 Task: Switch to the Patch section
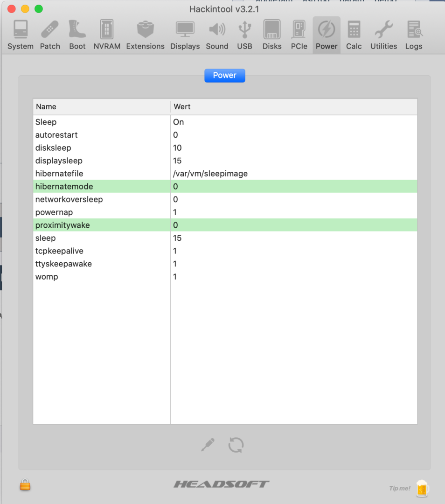pos(50,35)
